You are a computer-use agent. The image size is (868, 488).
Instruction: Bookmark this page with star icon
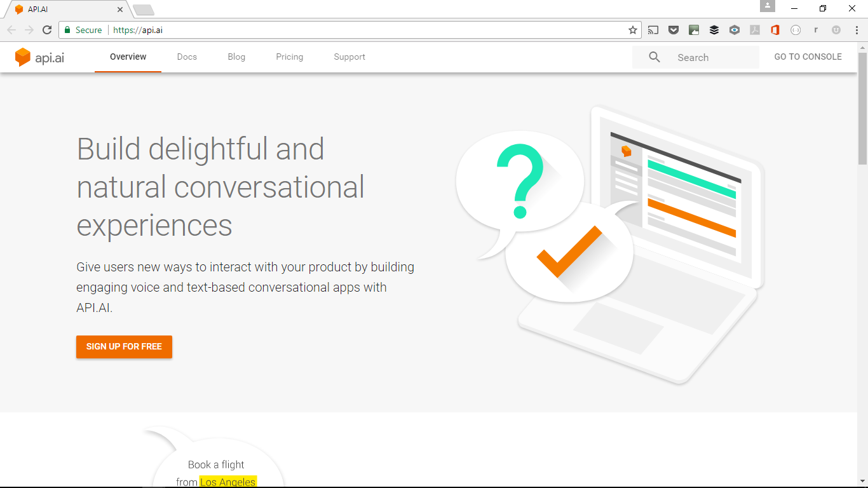pyautogui.click(x=633, y=30)
